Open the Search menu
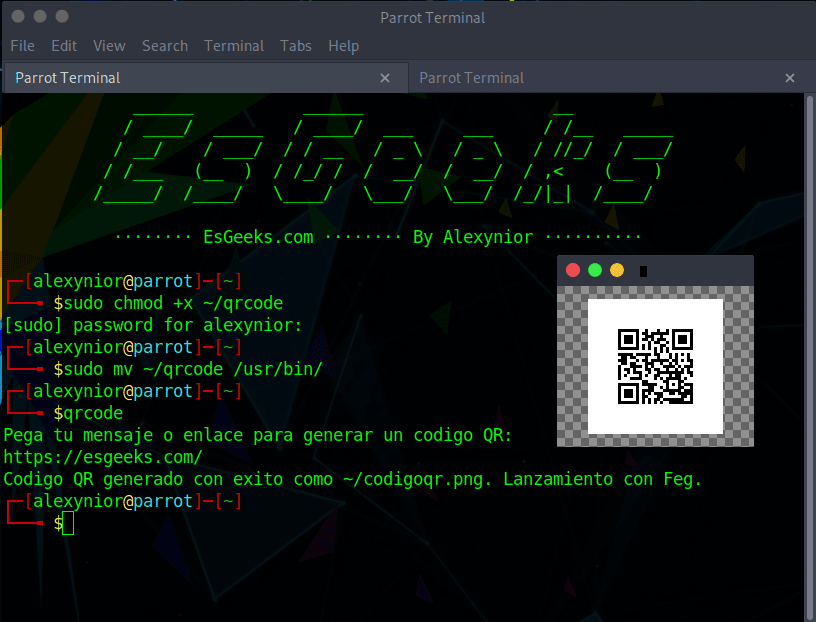Viewport: 816px width, 622px height. (165, 46)
